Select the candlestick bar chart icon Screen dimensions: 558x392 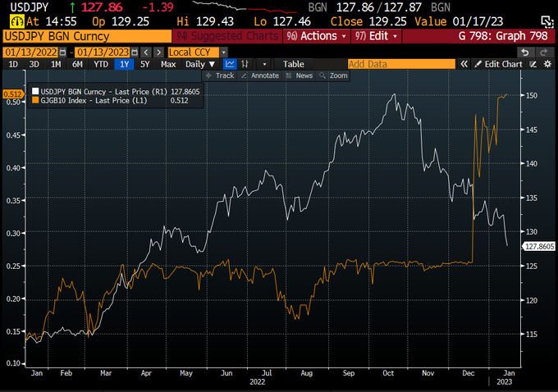click(x=245, y=64)
